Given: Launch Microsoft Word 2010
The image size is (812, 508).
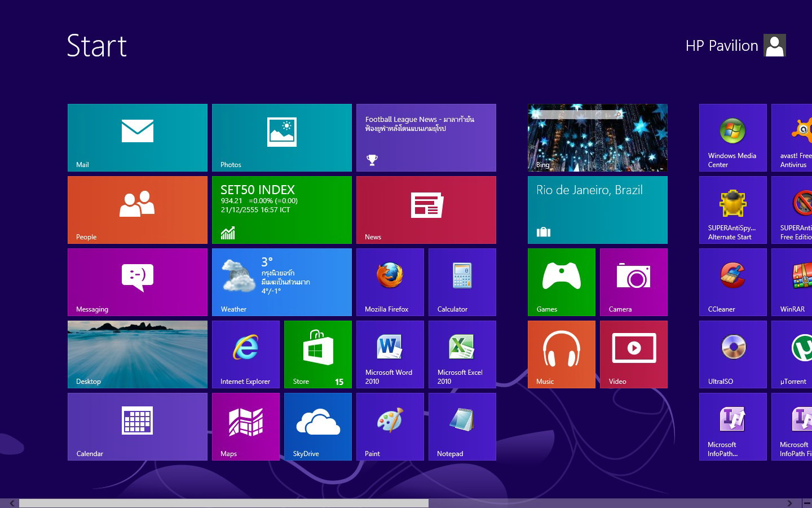Looking at the screenshot, I should coord(390,354).
